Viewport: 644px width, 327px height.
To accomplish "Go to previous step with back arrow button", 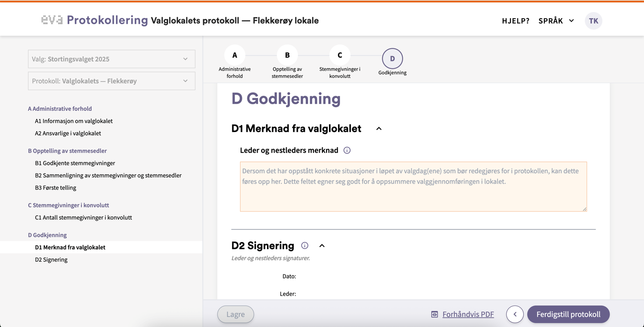I will tap(515, 314).
